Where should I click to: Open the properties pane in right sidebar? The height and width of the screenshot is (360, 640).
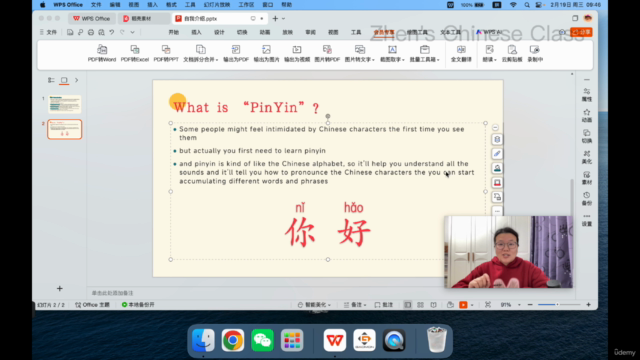click(587, 95)
